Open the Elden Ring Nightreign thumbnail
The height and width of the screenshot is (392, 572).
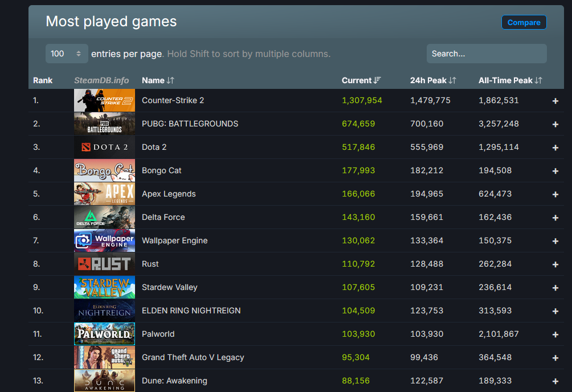coord(104,311)
